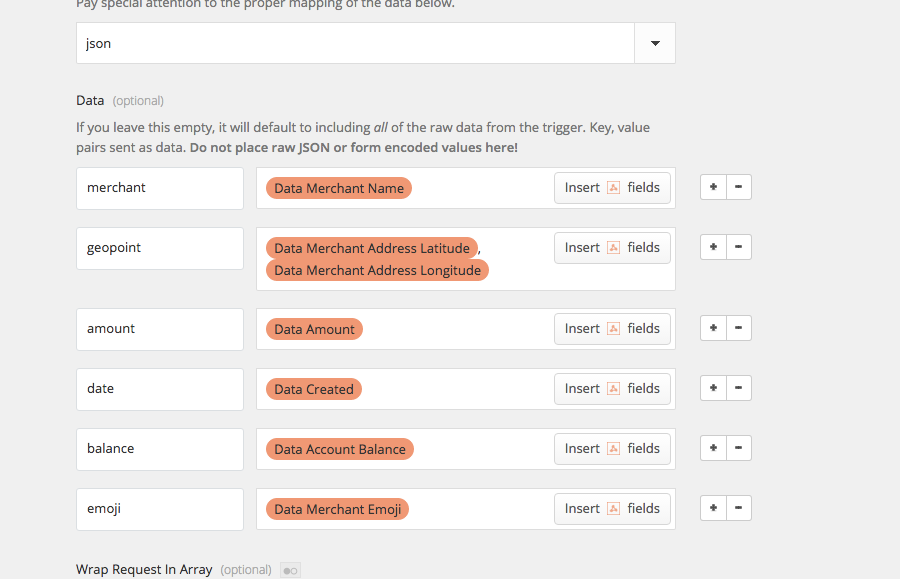Open the json payload type dropdown arrow
Image resolution: width=900 pixels, height=579 pixels.
[655, 44]
